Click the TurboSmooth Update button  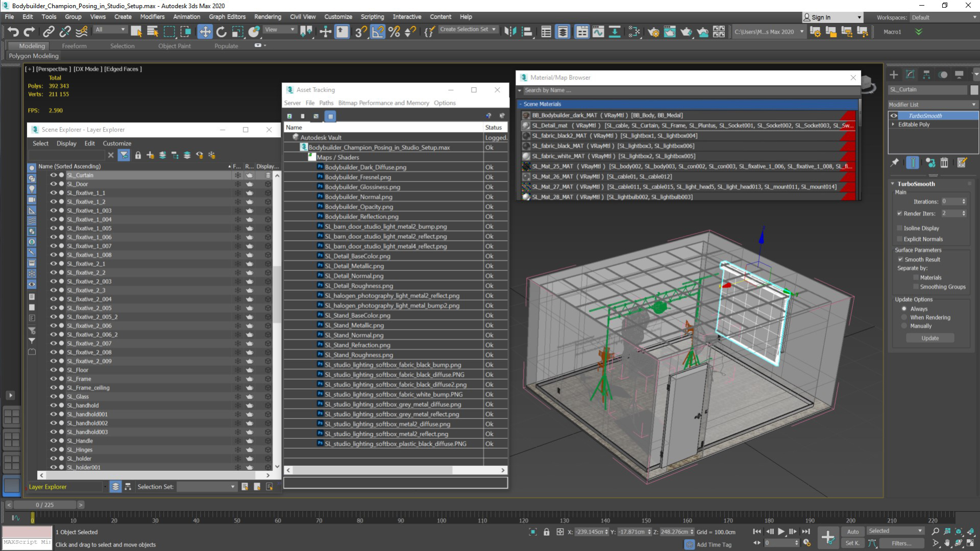(930, 338)
